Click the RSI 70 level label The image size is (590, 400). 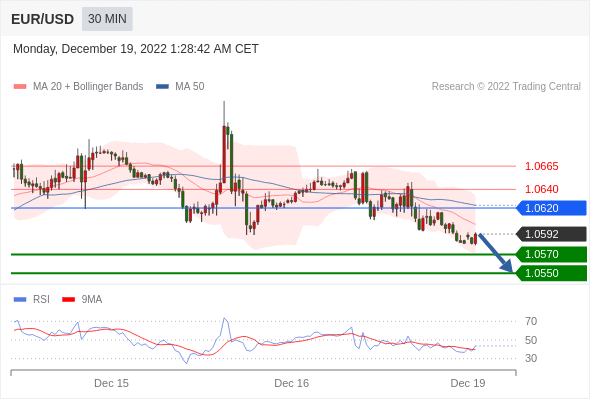point(531,321)
